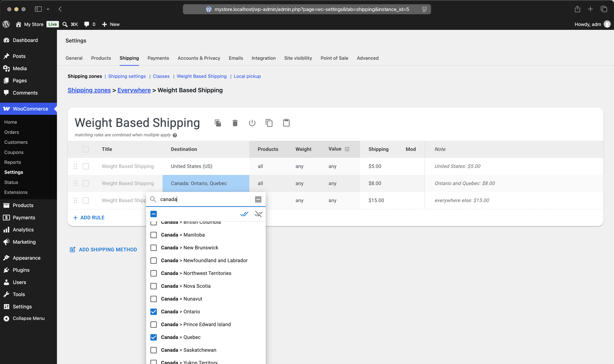Click the copy rules icon
The height and width of the screenshot is (364, 614).
click(x=269, y=123)
